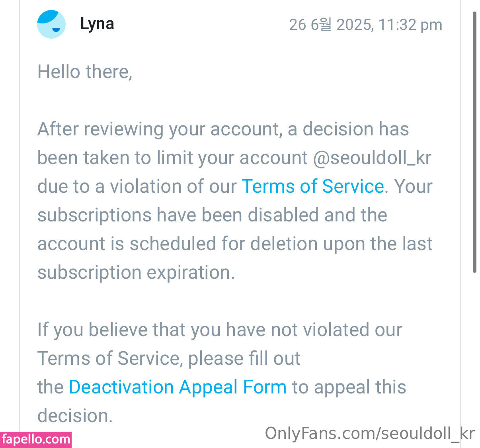The height and width of the screenshot is (448, 480).
Task: Click the "Hello there," greeting line
Action: pyautogui.click(x=85, y=72)
